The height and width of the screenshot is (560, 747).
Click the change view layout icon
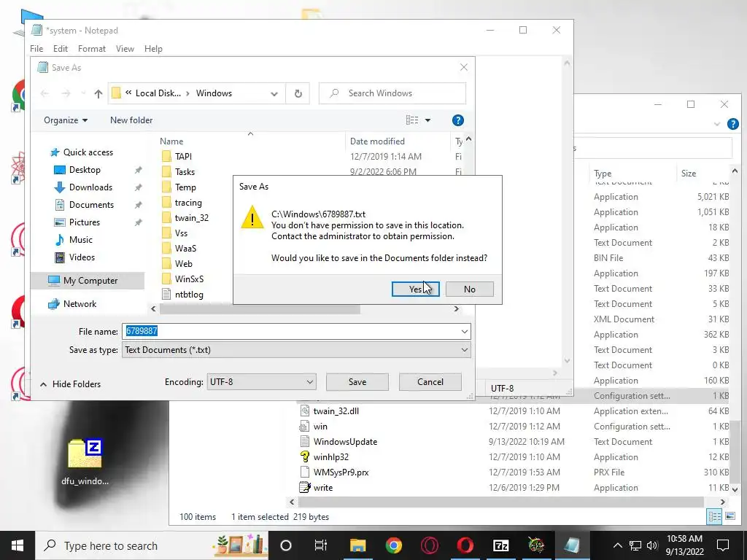pyautogui.click(x=412, y=120)
